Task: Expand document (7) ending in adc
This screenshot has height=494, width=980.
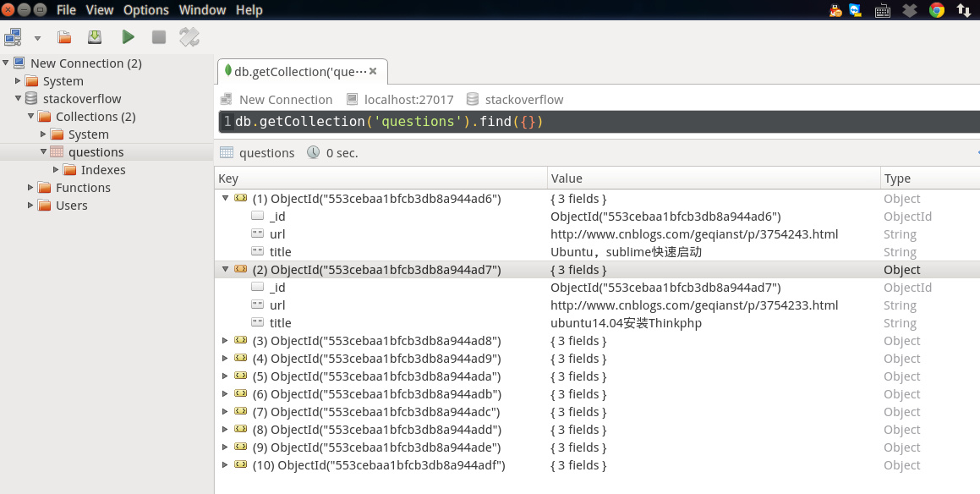Action: pos(225,411)
